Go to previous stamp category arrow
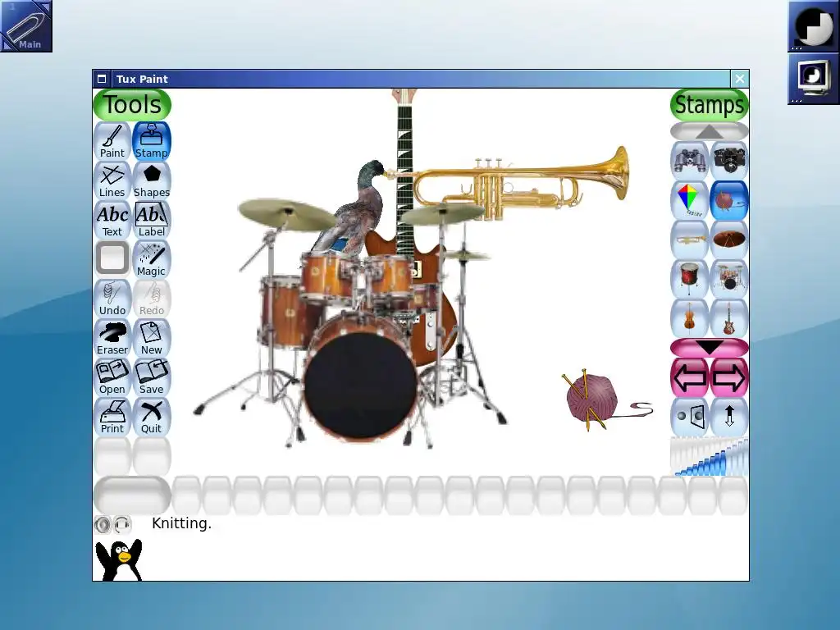The height and width of the screenshot is (630, 840). click(x=689, y=377)
